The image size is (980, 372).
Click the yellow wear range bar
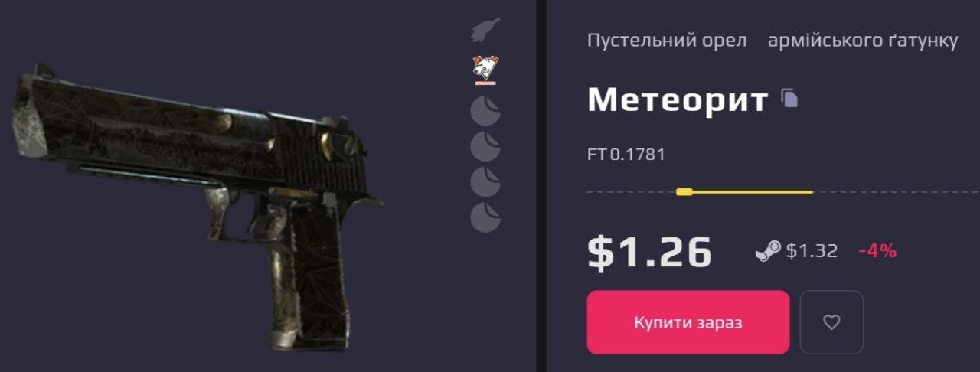point(744,191)
